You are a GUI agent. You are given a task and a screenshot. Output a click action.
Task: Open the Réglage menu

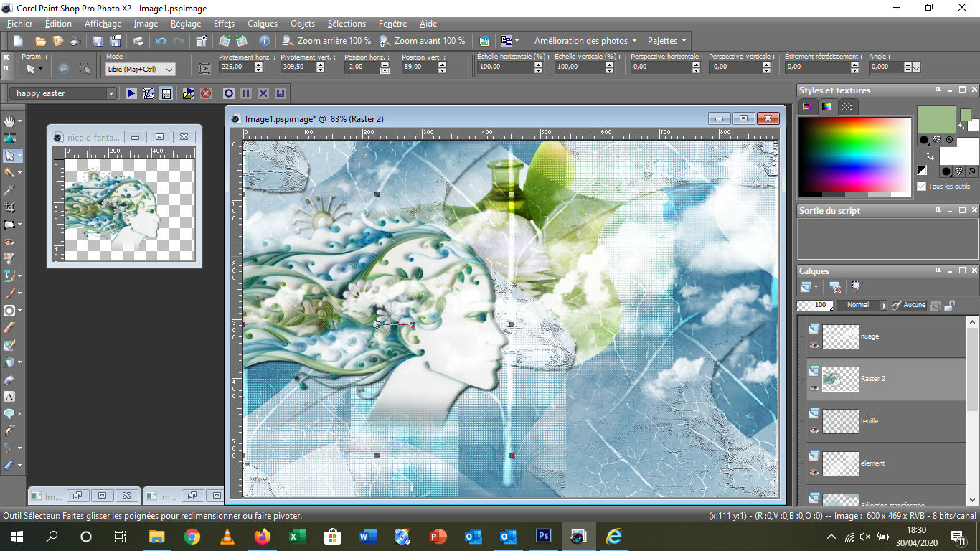click(186, 24)
